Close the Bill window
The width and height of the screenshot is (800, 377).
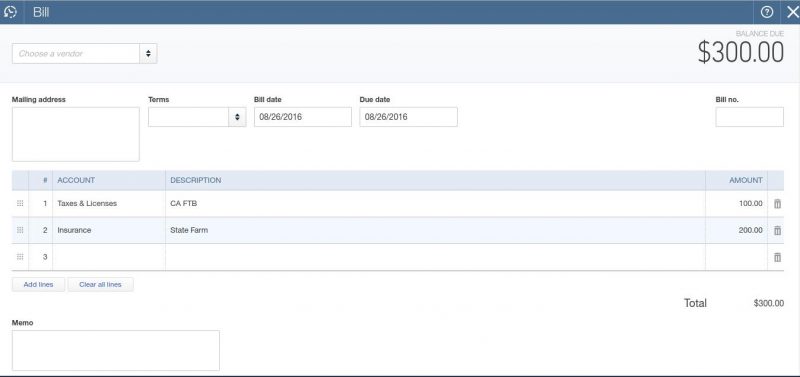792,12
